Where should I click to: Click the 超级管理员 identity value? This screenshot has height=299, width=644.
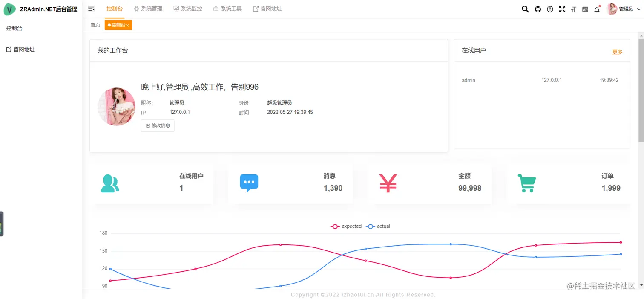tap(279, 103)
